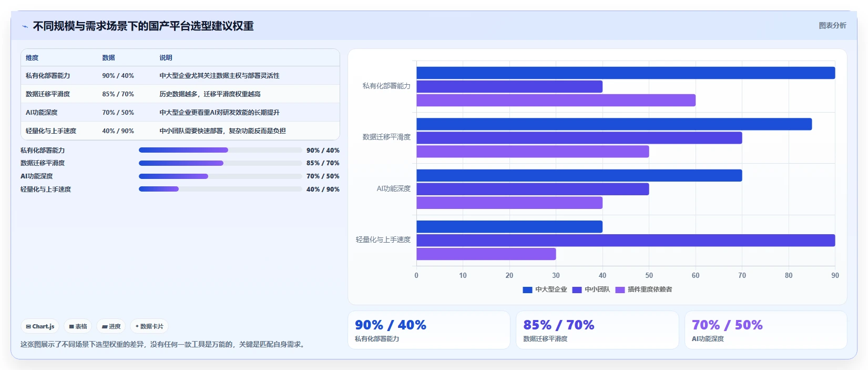
Task: Click the 维度 column header
Action: tap(32, 58)
